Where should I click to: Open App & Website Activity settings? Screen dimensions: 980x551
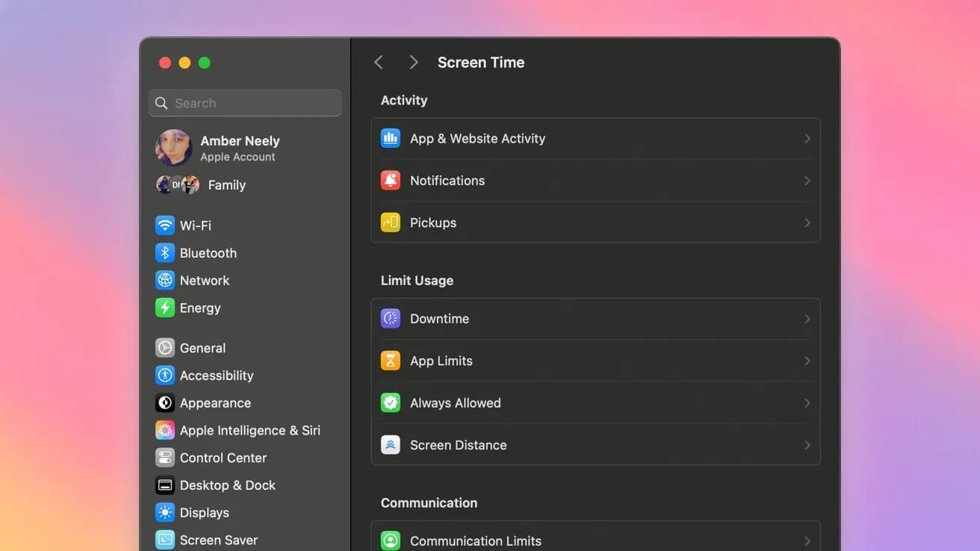point(477,138)
